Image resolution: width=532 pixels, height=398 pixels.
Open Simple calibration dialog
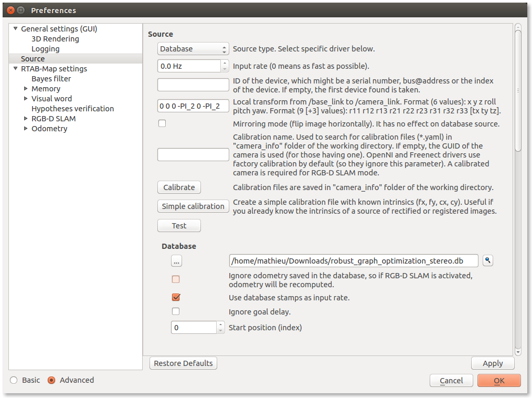point(193,206)
